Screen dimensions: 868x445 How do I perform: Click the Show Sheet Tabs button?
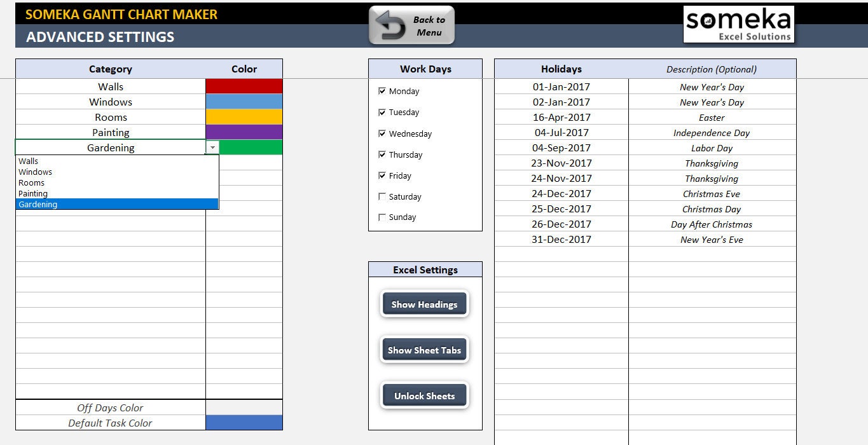pyautogui.click(x=424, y=350)
